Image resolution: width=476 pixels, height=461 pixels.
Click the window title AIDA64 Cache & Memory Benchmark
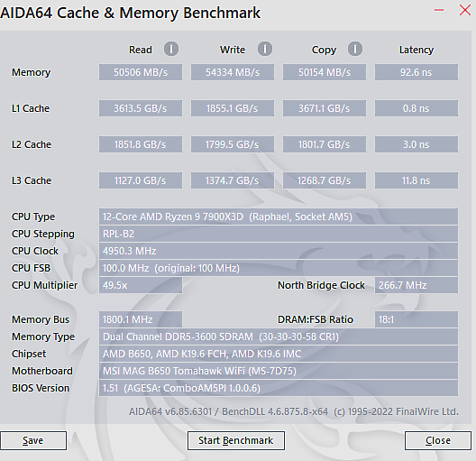[130, 13]
